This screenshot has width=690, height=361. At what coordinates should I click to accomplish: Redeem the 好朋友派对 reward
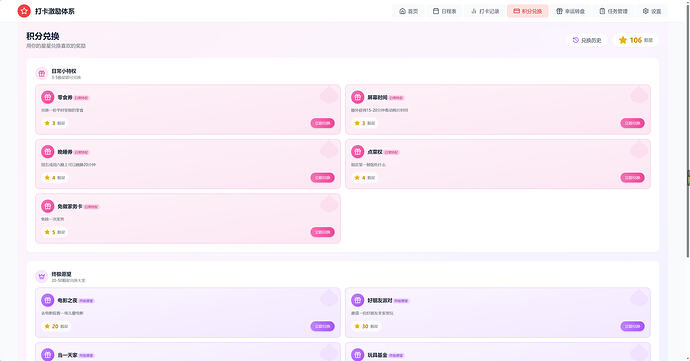[632, 326]
